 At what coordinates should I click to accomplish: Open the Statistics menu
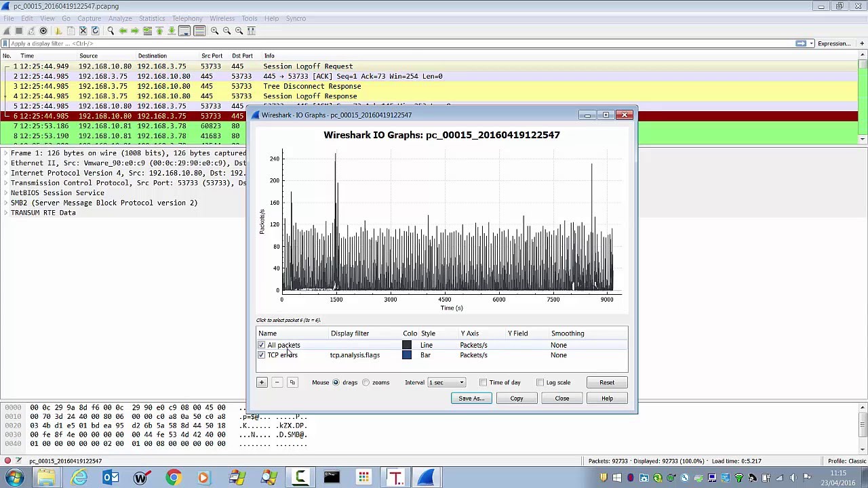[x=152, y=18]
